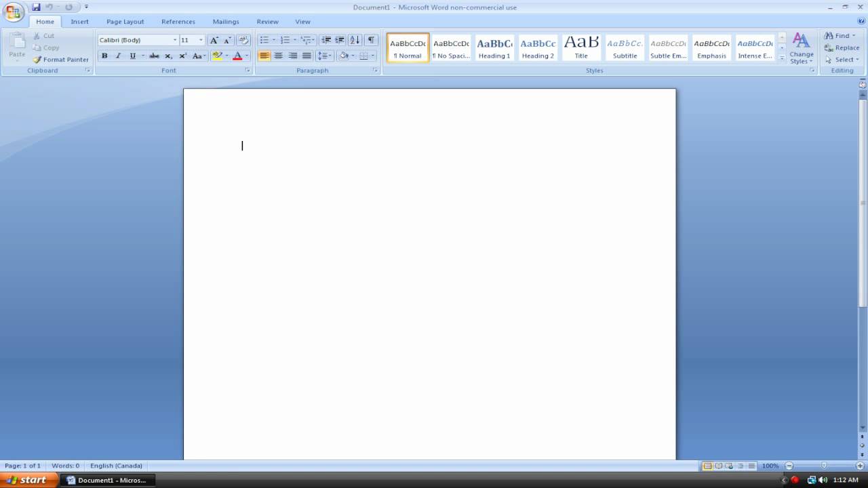Click English (Canada) language indicator
Screen dimensions: 868x488
pos(116,466)
